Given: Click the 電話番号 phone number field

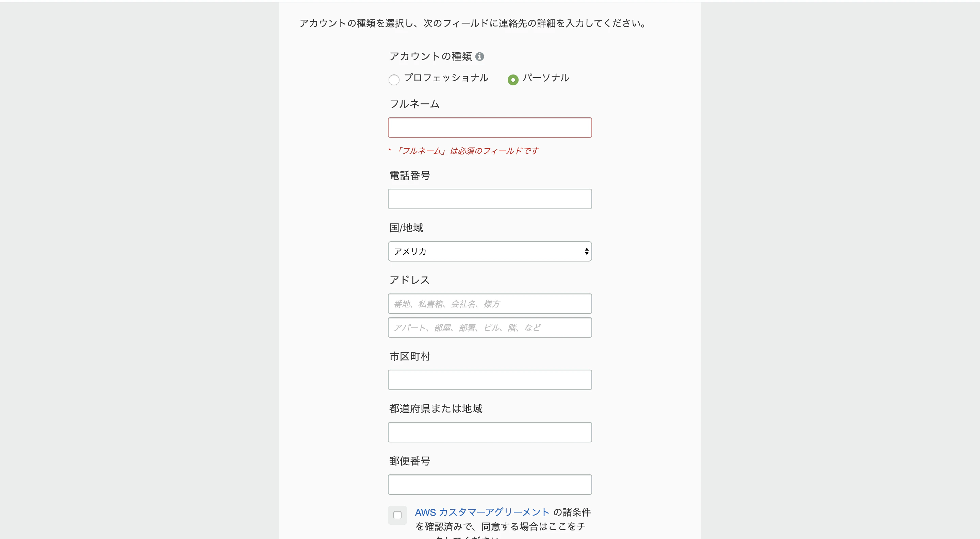Looking at the screenshot, I should pyautogui.click(x=490, y=199).
